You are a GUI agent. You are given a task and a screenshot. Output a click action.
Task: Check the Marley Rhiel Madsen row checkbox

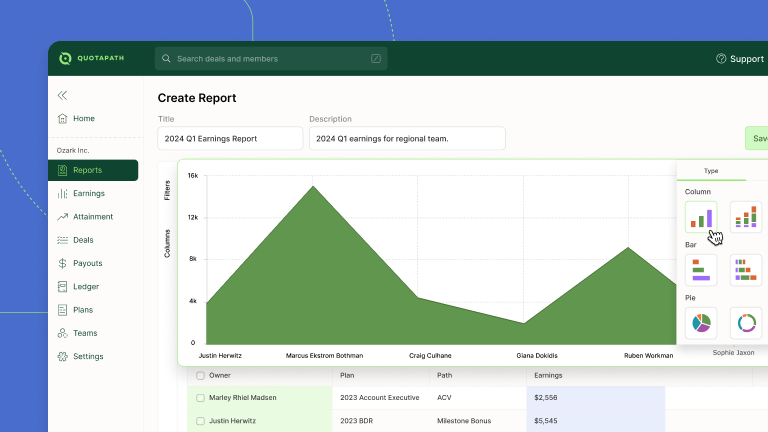pos(200,398)
